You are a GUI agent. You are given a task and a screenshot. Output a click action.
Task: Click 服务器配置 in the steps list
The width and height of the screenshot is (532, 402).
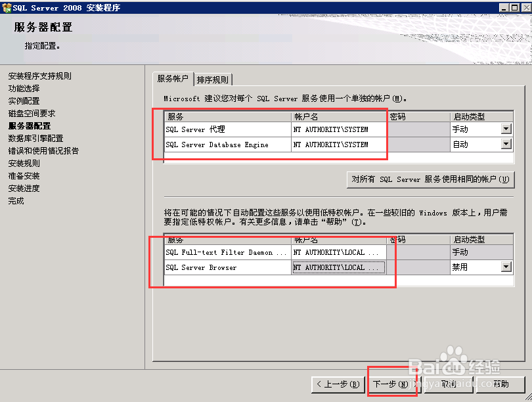pyautogui.click(x=30, y=126)
